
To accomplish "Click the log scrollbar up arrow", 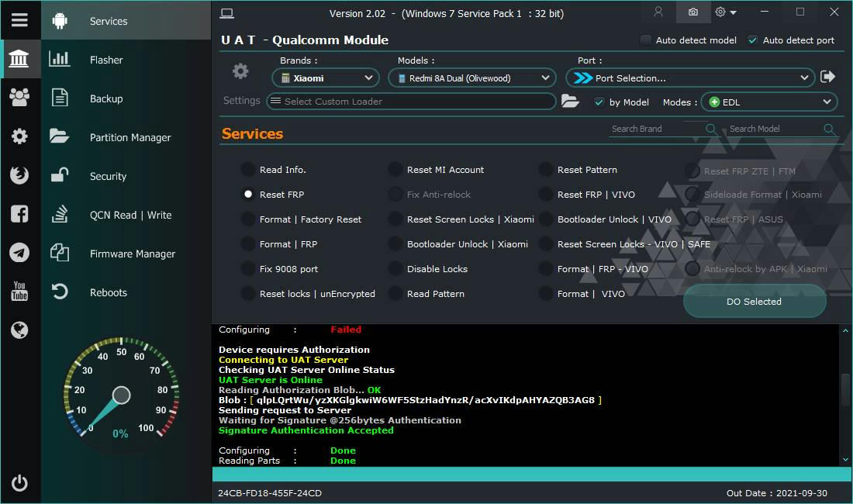I will tap(845, 330).
